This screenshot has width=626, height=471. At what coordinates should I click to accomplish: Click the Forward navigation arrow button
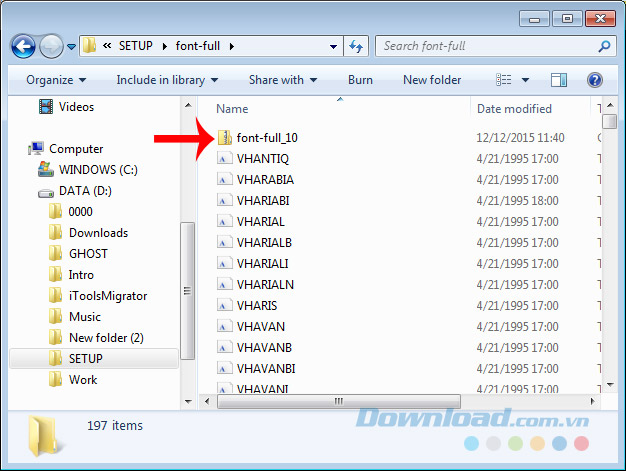(51, 46)
